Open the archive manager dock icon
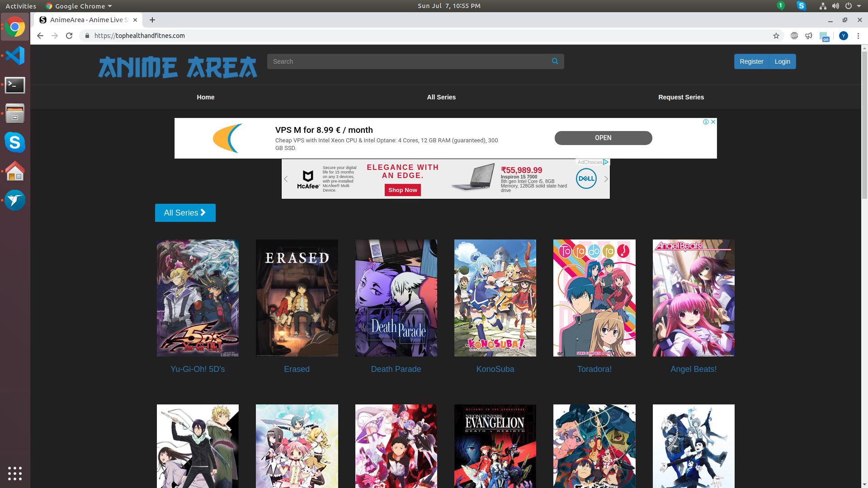The height and width of the screenshot is (488, 868). coord(15,113)
